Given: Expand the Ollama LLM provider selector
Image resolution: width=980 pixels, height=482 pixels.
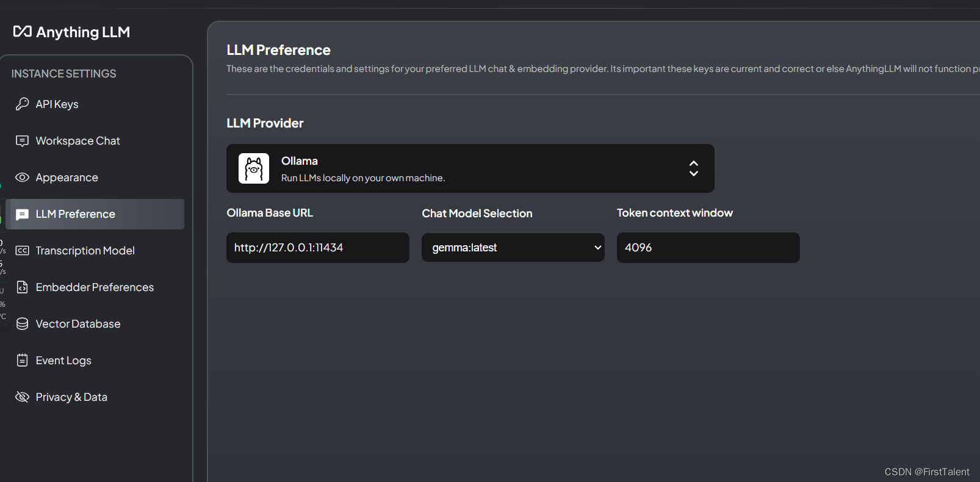Looking at the screenshot, I should [x=470, y=168].
